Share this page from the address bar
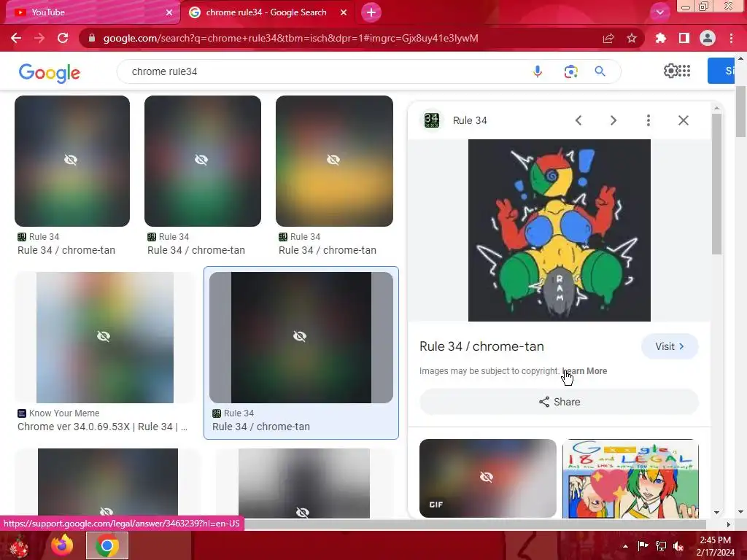This screenshot has width=747, height=560. click(608, 38)
